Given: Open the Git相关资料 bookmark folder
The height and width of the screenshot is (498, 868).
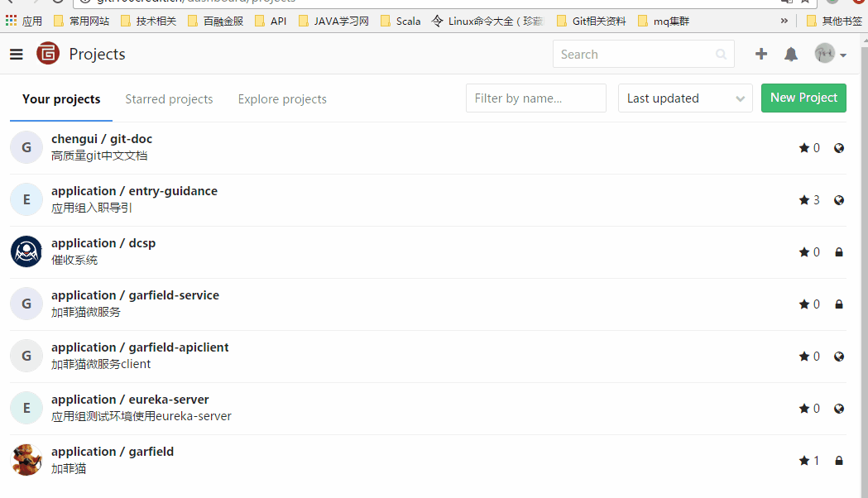Looking at the screenshot, I should tap(591, 21).
